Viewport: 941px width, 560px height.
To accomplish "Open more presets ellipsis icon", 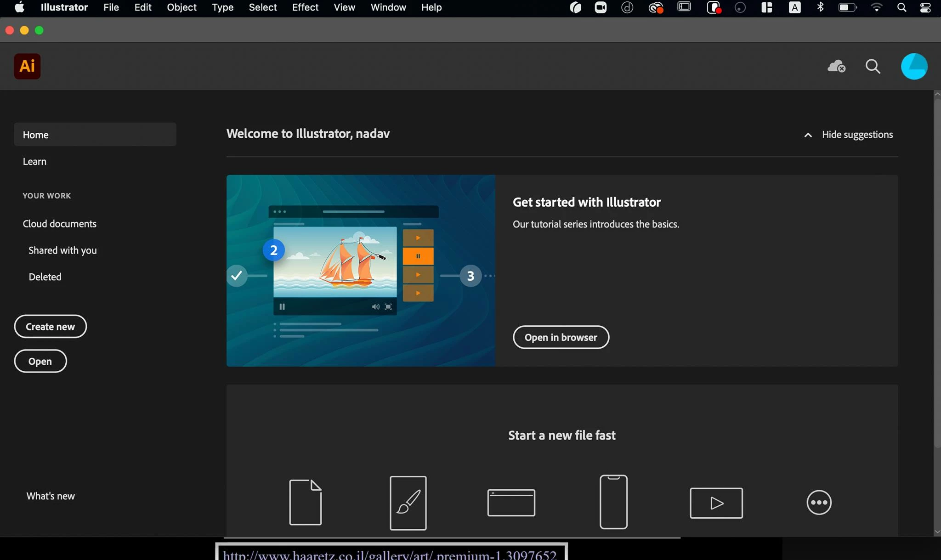I will coord(819,502).
